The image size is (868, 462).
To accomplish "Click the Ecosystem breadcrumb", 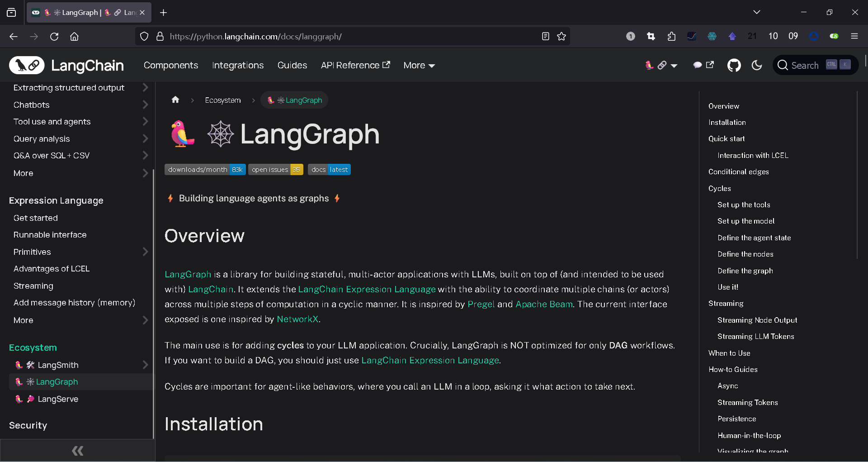I will coord(223,100).
